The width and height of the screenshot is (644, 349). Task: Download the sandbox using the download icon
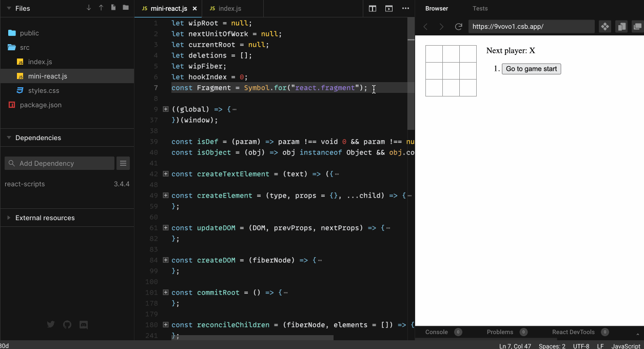click(88, 8)
